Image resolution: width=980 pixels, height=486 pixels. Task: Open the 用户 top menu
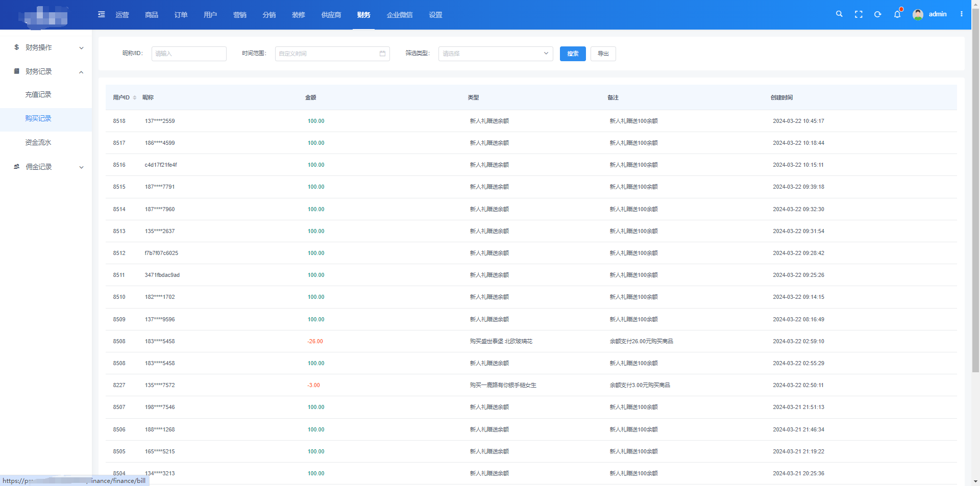pyautogui.click(x=210, y=15)
